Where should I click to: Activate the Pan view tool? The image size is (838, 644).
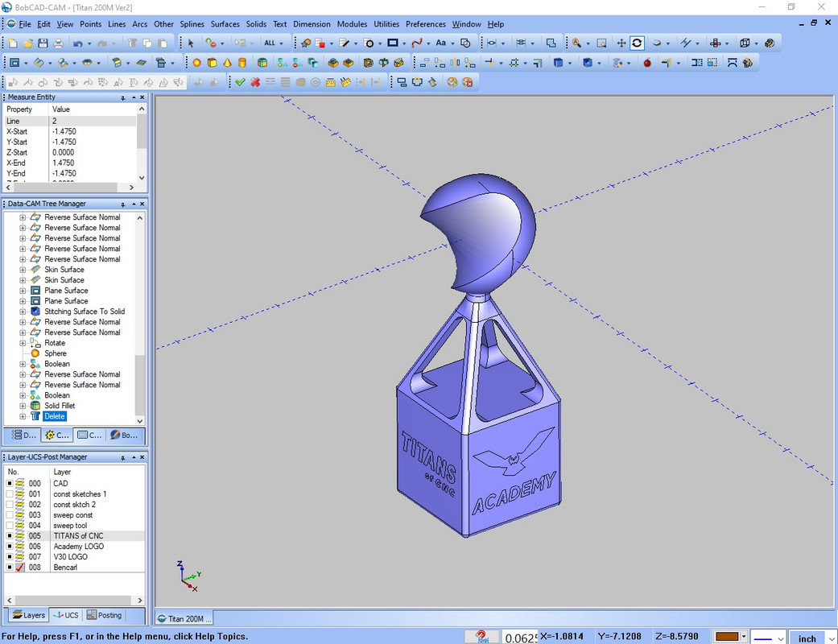[x=621, y=43]
